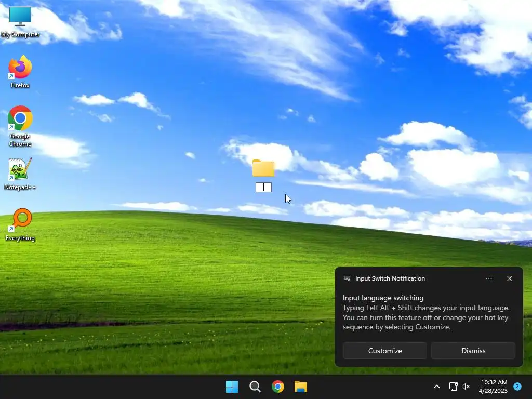Launch Chrome from the taskbar
The width and height of the screenshot is (532, 399).
(x=278, y=387)
